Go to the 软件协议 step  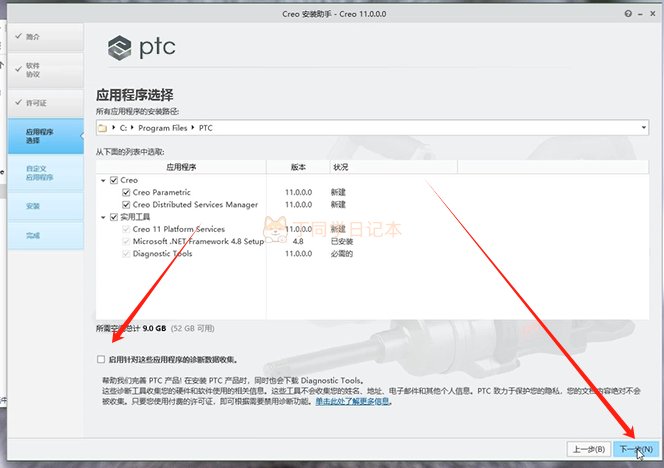pyautogui.click(x=46, y=70)
